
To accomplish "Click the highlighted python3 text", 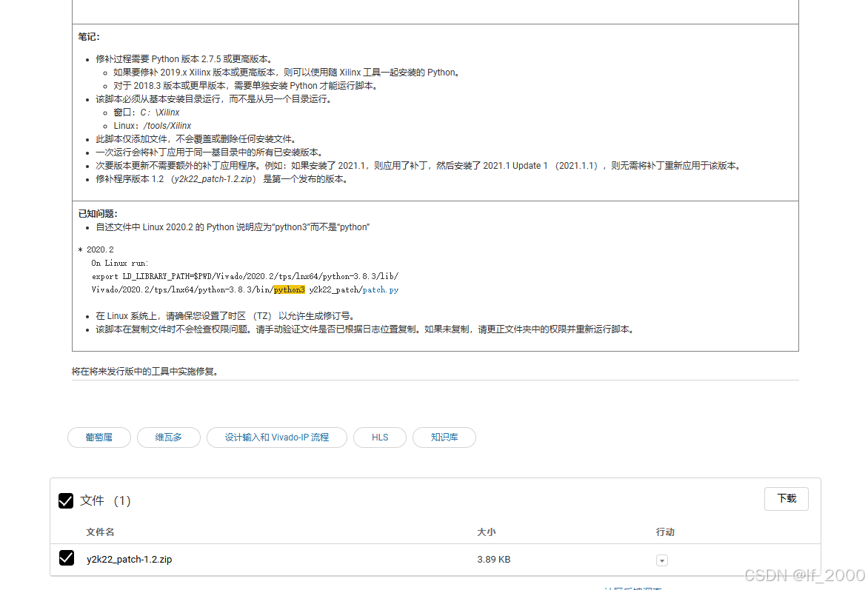I will tap(290, 289).
